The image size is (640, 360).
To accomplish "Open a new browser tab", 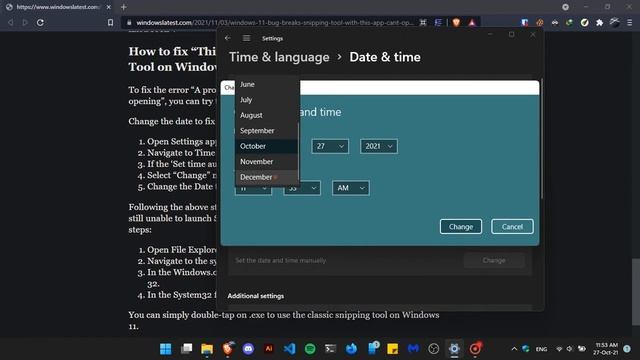I will pos(124,7).
